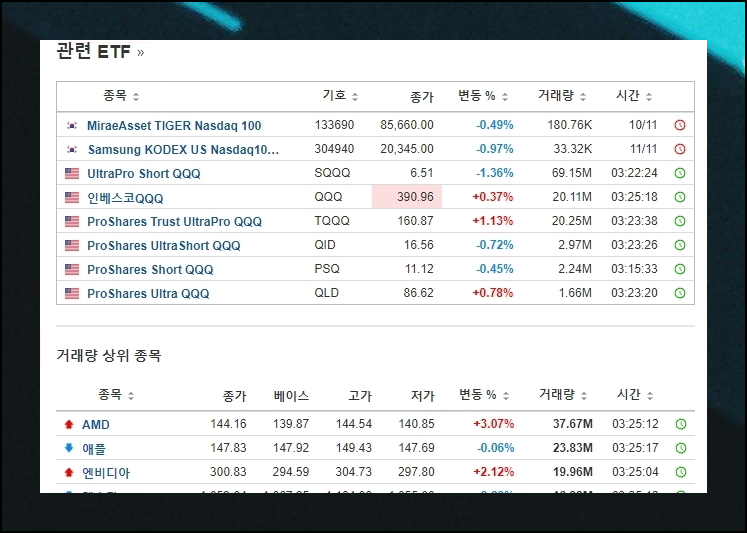This screenshot has width=747, height=533.
Task: Click red clock icon in MiraeAsset row
Action: pyautogui.click(x=680, y=125)
